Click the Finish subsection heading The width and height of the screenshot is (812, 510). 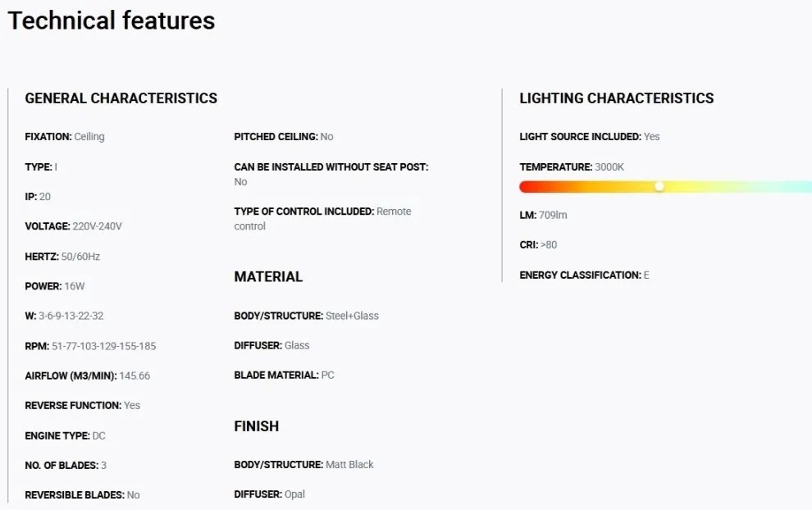[x=257, y=426]
